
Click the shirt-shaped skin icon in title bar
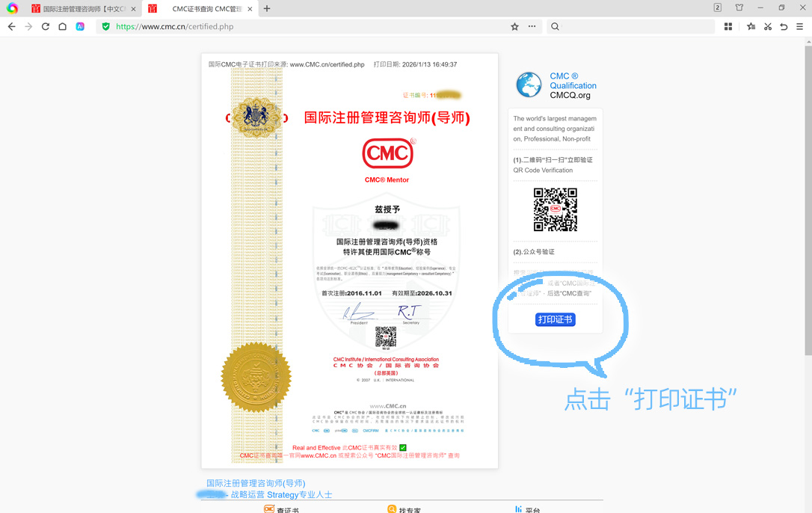pos(740,7)
